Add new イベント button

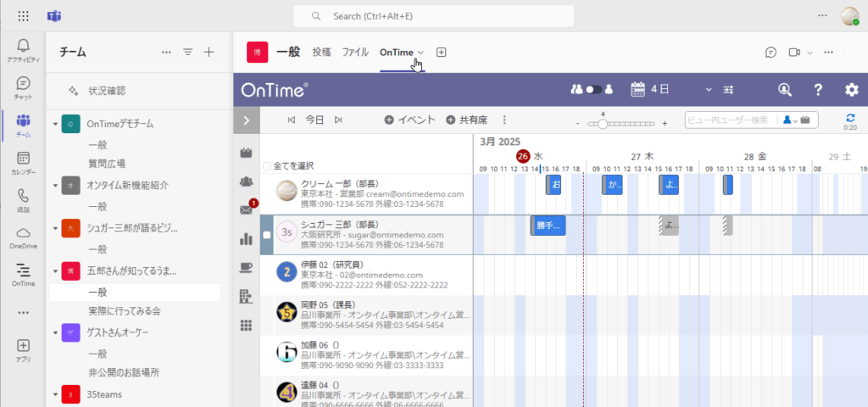(x=410, y=120)
